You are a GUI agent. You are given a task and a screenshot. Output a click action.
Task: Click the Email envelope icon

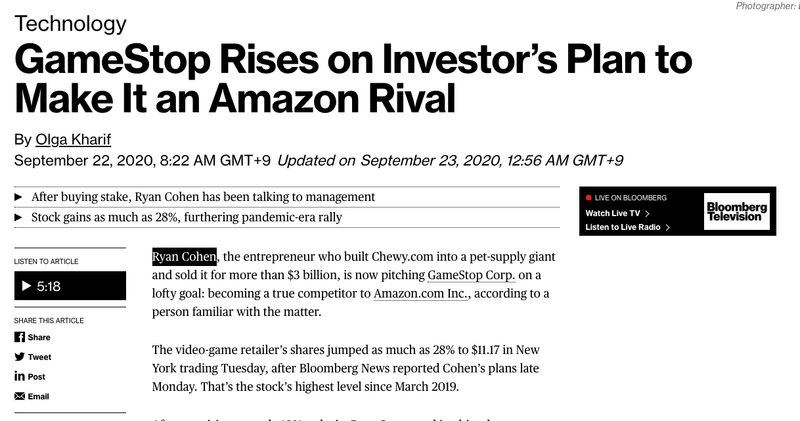(x=19, y=396)
